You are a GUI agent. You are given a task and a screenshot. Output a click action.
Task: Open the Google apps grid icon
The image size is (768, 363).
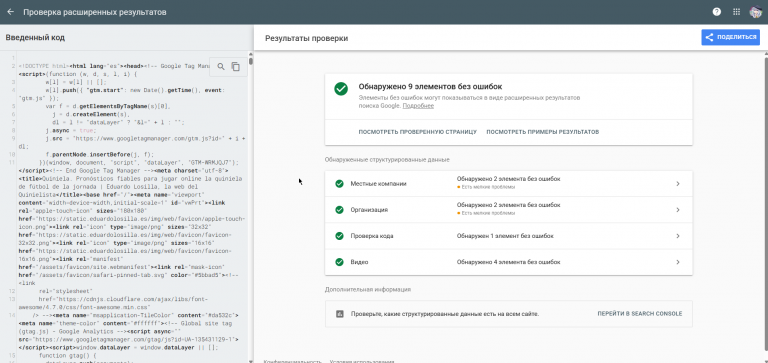click(736, 12)
